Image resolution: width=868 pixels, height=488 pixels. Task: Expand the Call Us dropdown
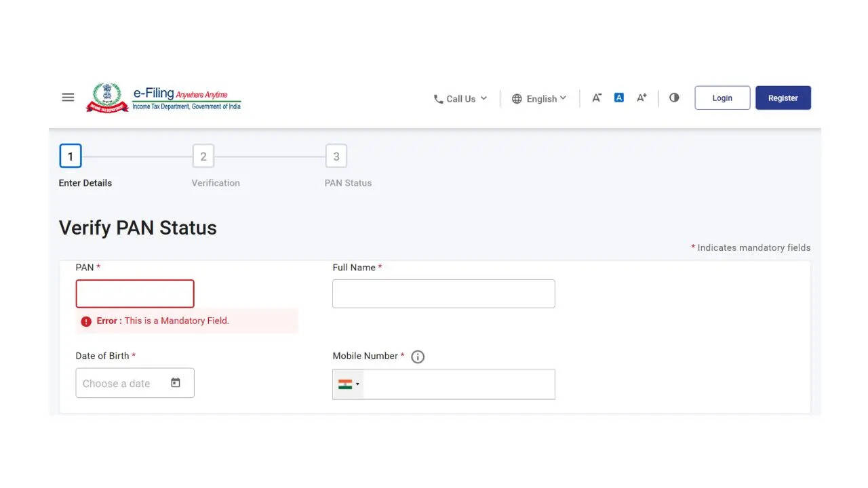[x=460, y=99]
